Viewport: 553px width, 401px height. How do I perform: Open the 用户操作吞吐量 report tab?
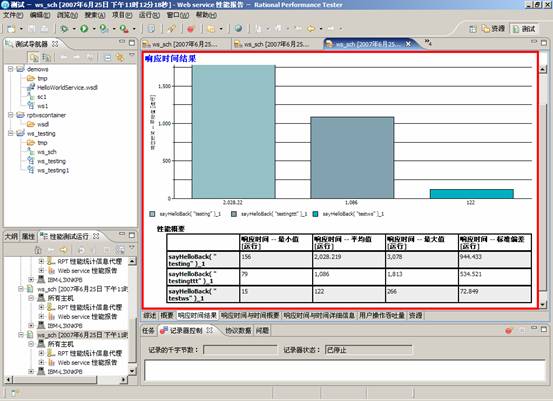382,315
